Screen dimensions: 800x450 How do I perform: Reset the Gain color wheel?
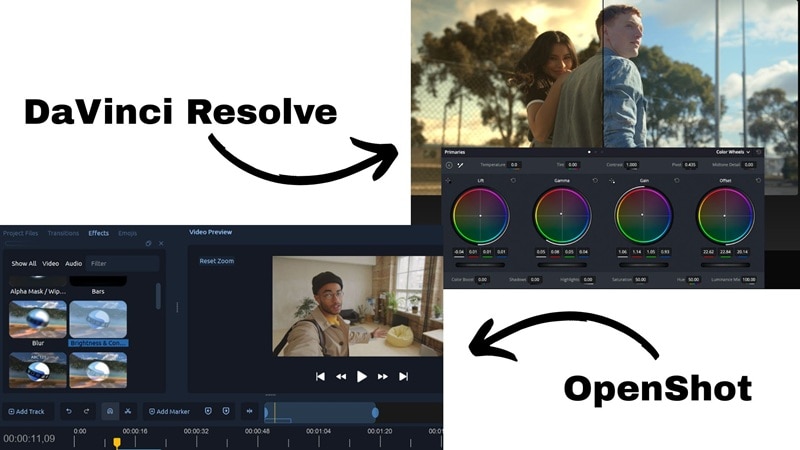point(677,181)
